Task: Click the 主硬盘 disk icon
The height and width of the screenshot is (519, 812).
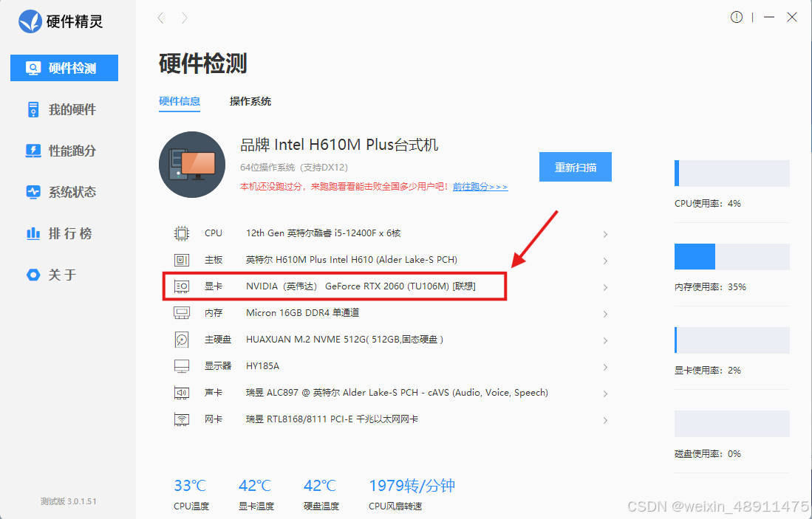Action: [x=182, y=340]
